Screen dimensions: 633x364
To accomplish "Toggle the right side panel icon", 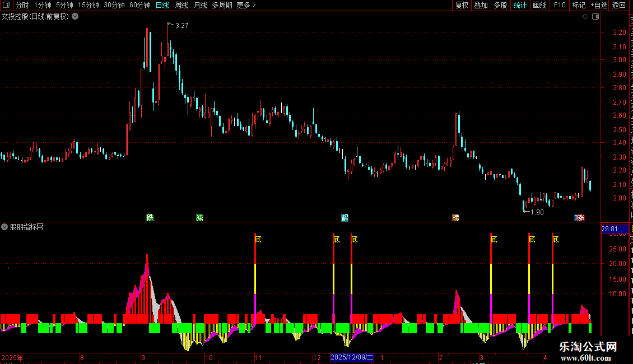I will pyautogui.click(x=595, y=17).
